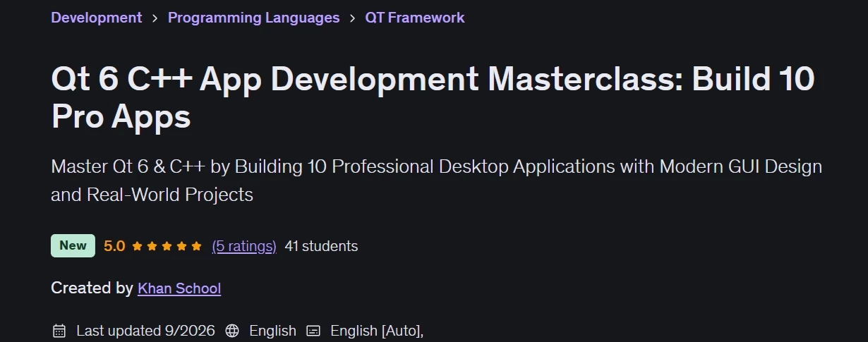Image resolution: width=868 pixels, height=342 pixels.
Task: Click the Created by label
Action: (x=92, y=288)
